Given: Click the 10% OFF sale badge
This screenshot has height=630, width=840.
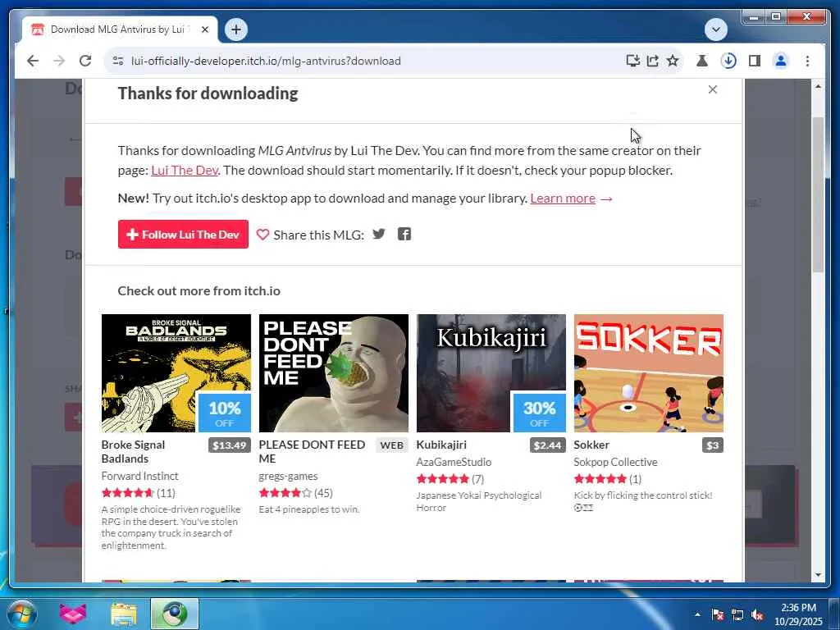Looking at the screenshot, I should [x=225, y=413].
